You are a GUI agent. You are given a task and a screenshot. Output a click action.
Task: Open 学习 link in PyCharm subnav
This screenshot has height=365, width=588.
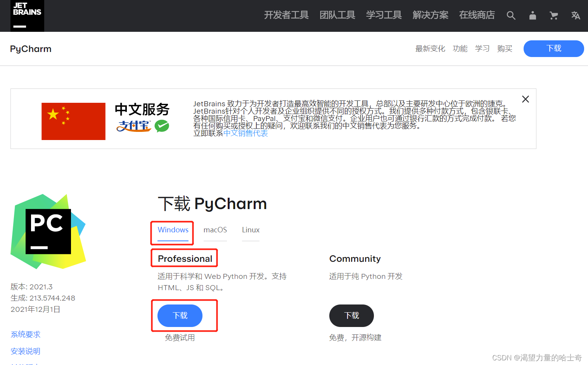[x=482, y=48]
